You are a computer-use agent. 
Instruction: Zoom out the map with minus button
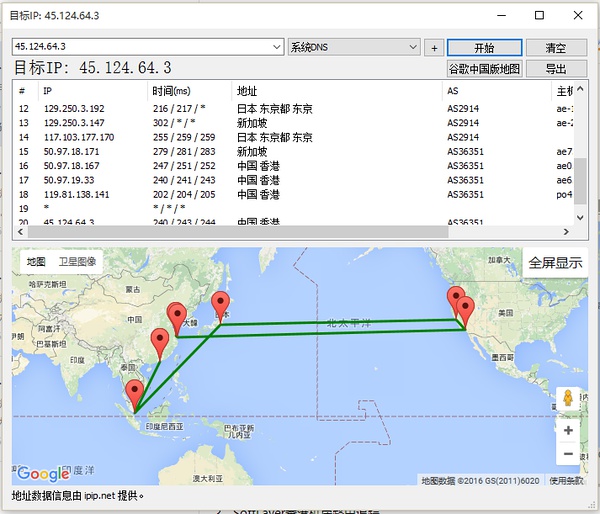click(x=568, y=454)
